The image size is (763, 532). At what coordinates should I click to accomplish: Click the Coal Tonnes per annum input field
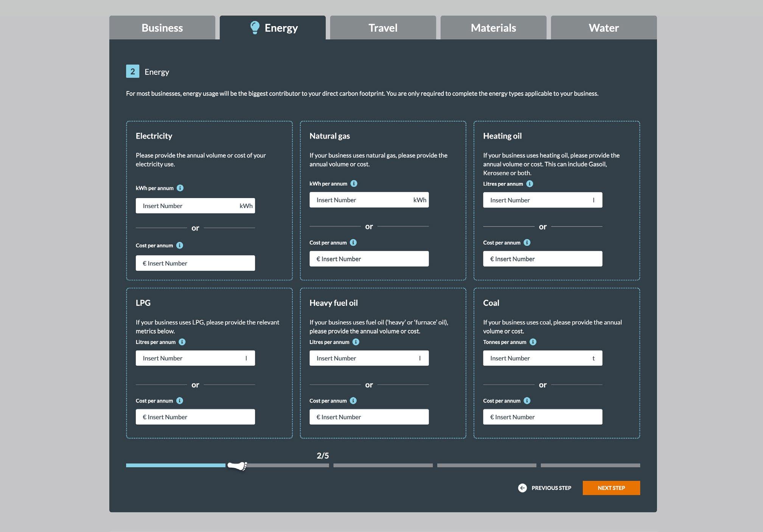point(537,358)
